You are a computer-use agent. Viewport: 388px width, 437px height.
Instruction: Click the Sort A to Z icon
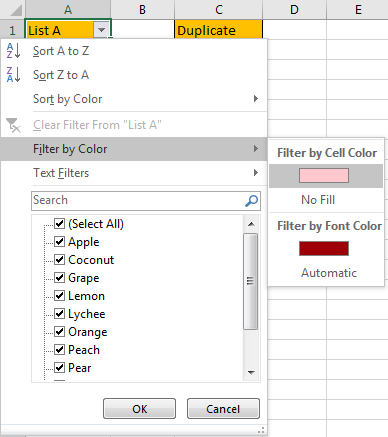[x=13, y=51]
